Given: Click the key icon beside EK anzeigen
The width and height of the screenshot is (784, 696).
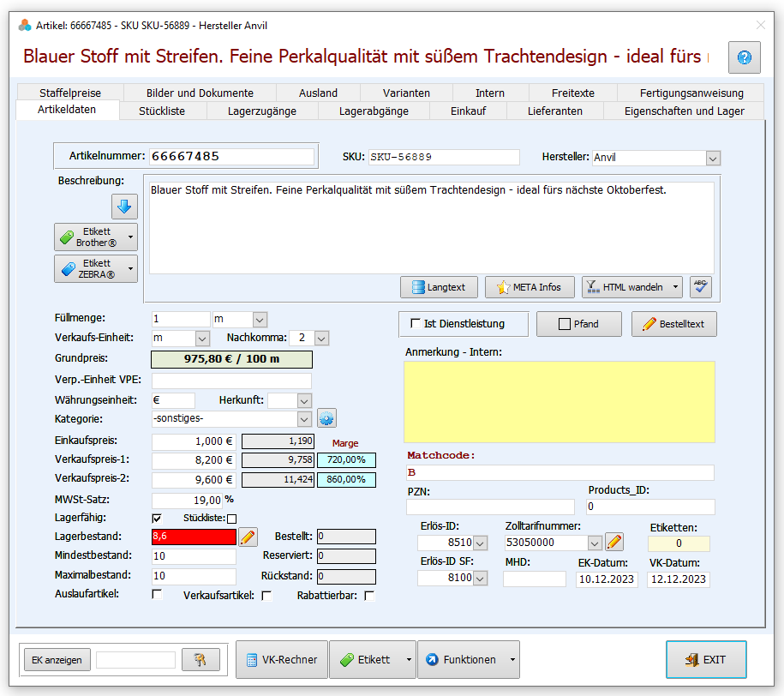Looking at the screenshot, I should click(x=200, y=659).
